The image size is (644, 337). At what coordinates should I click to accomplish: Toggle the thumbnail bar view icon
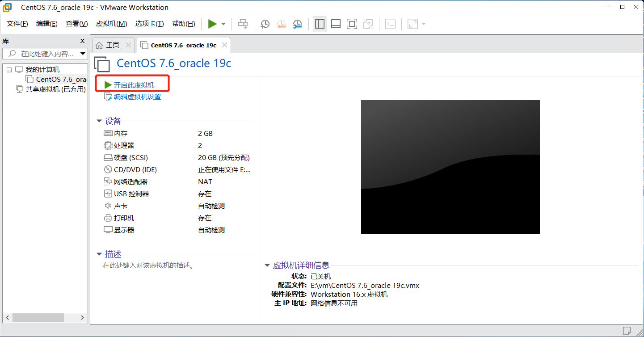pyautogui.click(x=336, y=24)
